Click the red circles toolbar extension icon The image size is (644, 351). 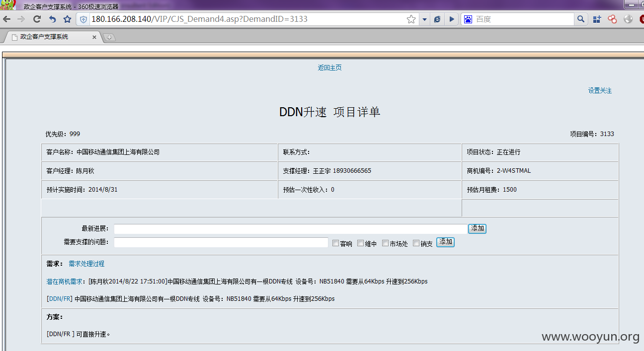(612, 19)
